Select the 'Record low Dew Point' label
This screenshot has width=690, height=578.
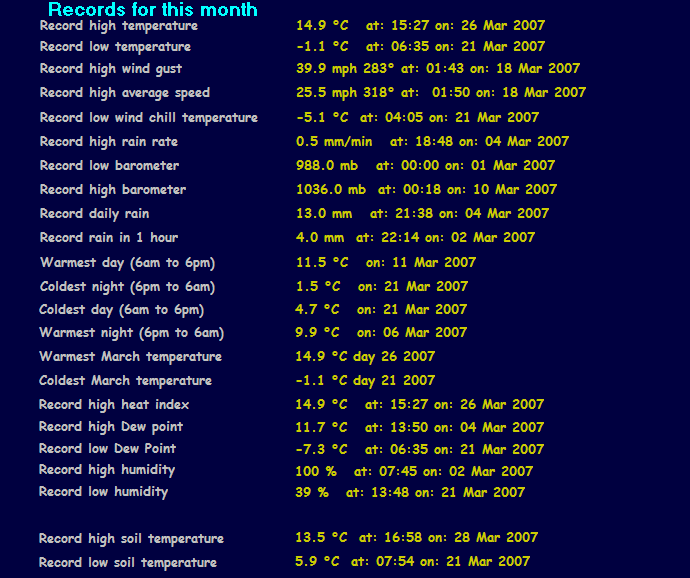point(107,449)
